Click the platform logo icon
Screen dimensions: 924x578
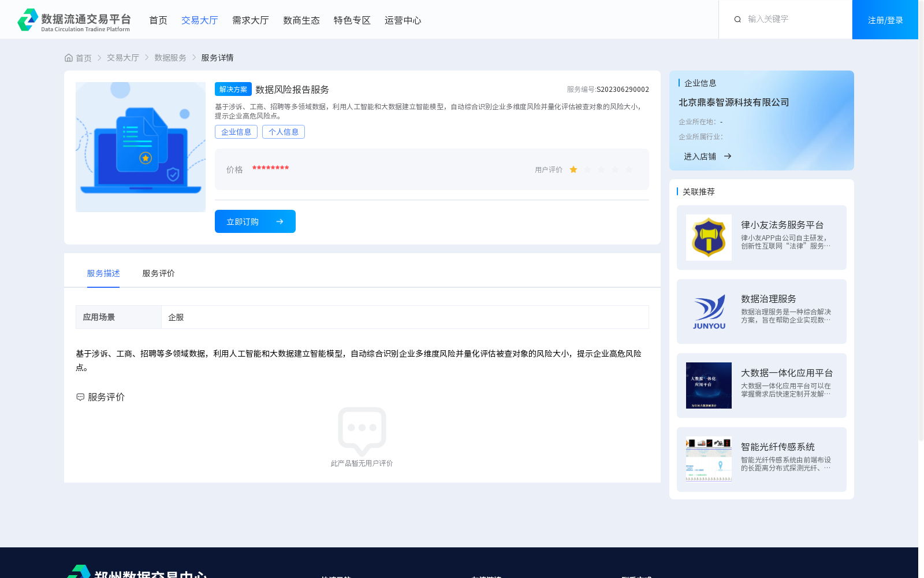coord(28,20)
